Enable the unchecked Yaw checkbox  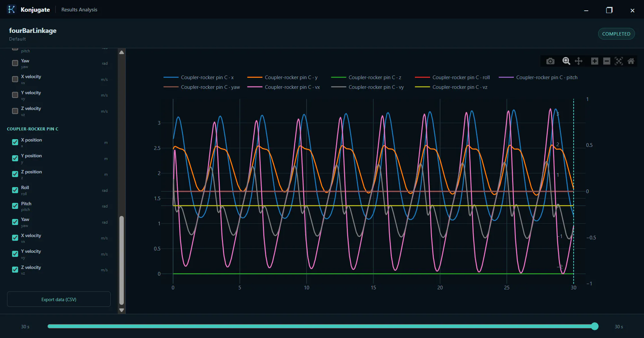click(15, 63)
